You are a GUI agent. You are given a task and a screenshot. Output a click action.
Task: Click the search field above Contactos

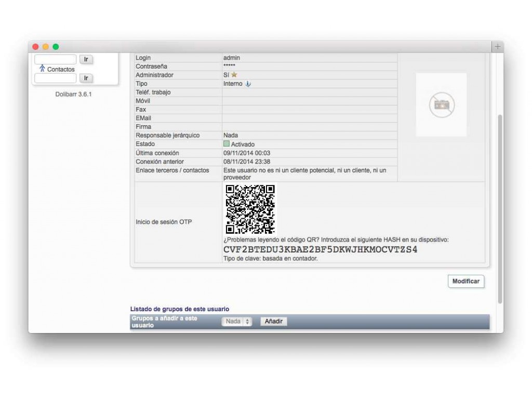coord(55,59)
